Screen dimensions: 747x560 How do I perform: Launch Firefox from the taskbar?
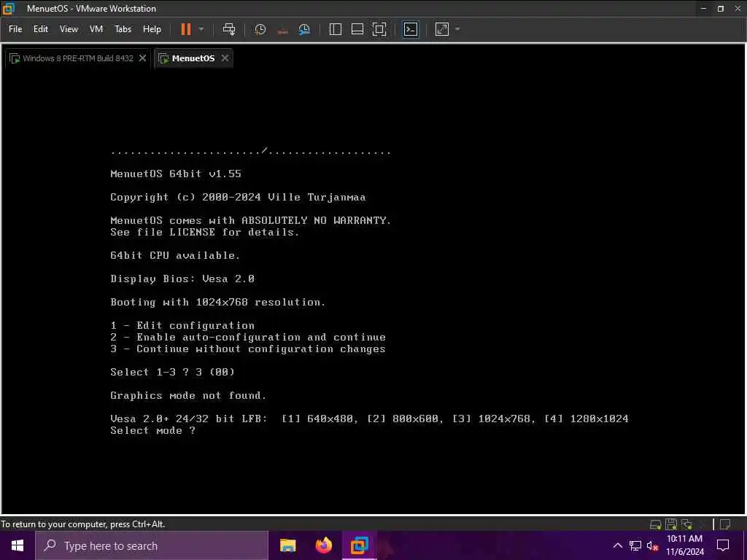[x=324, y=545]
